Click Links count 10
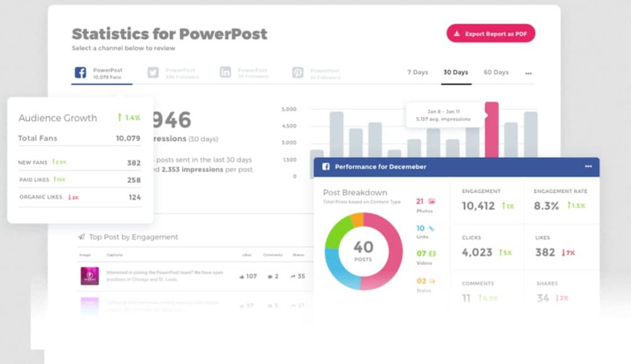The height and width of the screenshot is (364, 631). (x=420, y=228)
